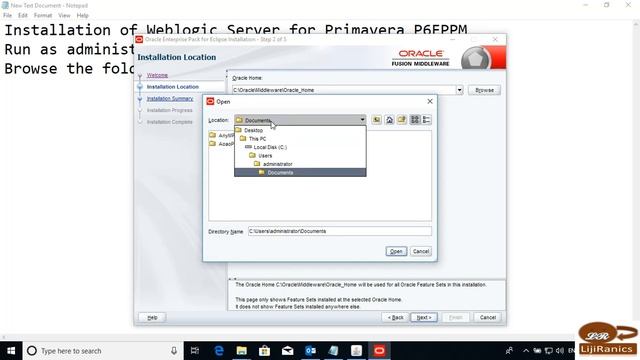Select the Users folder in location list
The image size is (640, 360).
pyautogui.click(x=265, y=156)
